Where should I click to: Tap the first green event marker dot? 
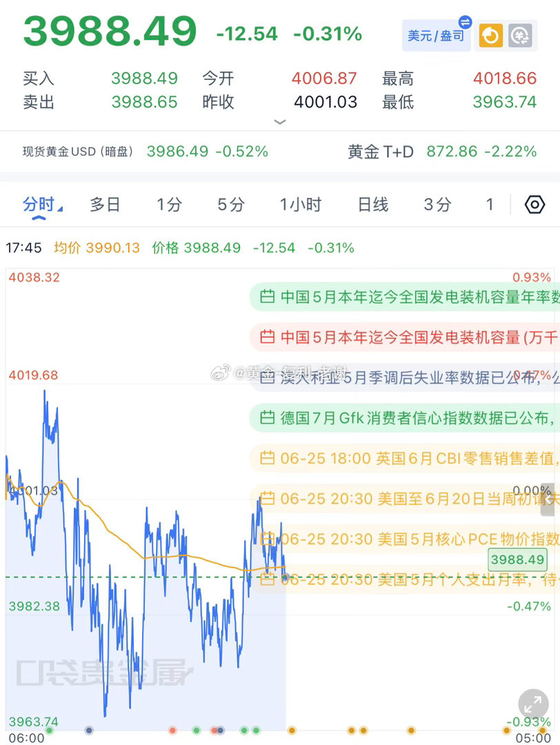click(x=49, y=731)
